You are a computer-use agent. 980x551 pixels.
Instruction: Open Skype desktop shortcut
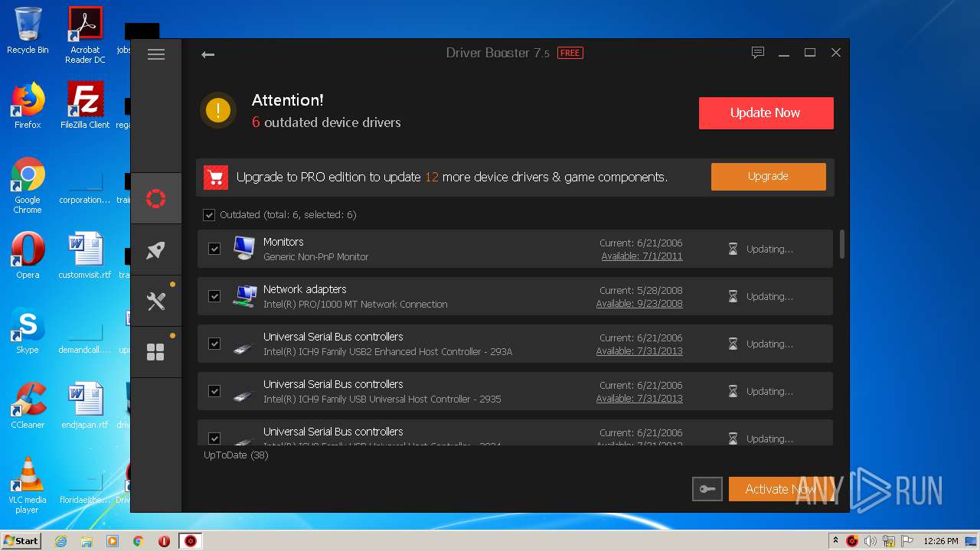[28, 331]
